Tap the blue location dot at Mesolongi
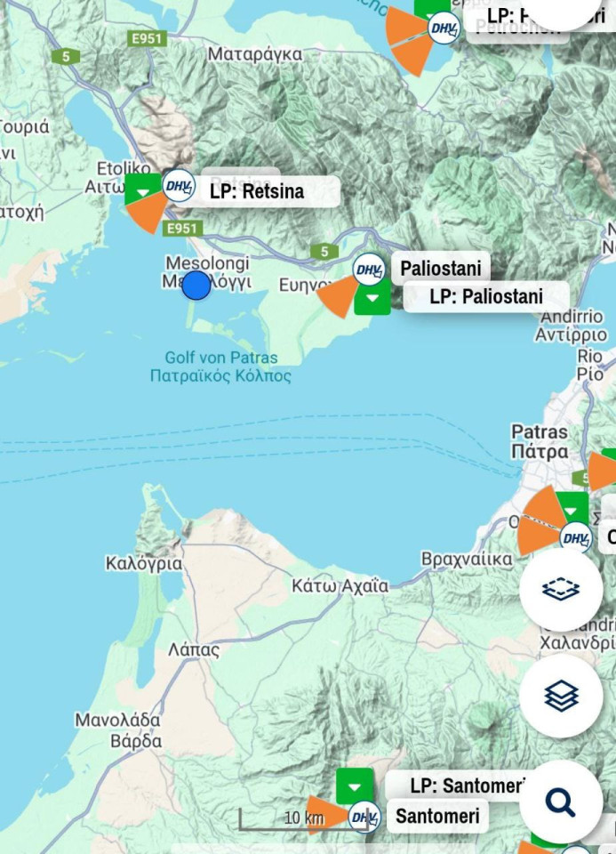 pos(196,286)
